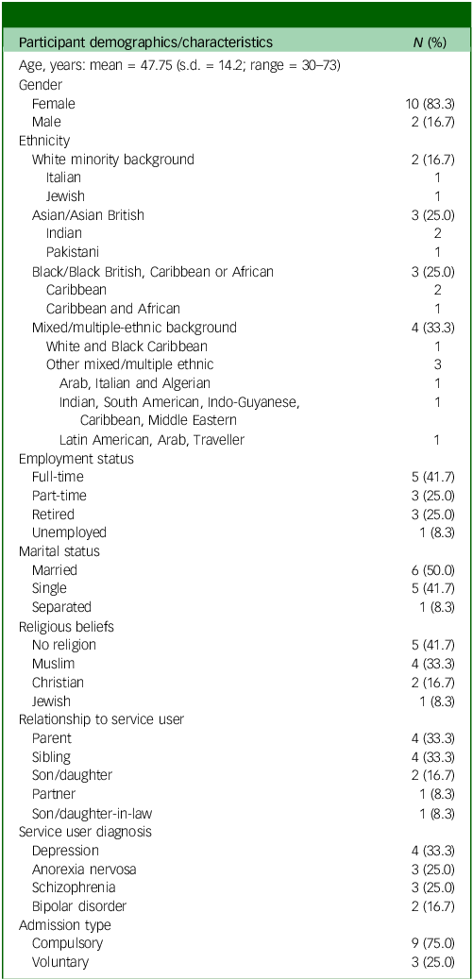
Task: Select the Female row
Action: pos(236,103)
